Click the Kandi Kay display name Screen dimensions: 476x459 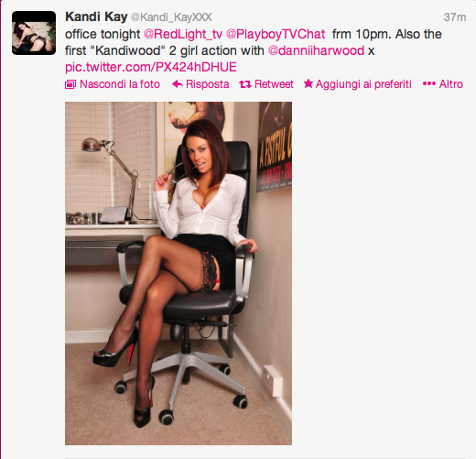[x=96, y=16]
